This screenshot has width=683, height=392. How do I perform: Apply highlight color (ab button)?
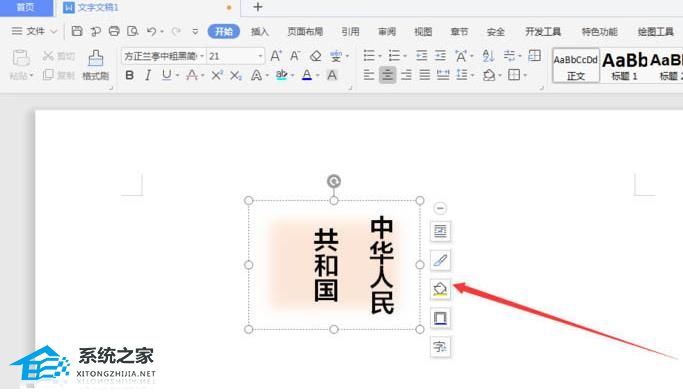(282, 75)
